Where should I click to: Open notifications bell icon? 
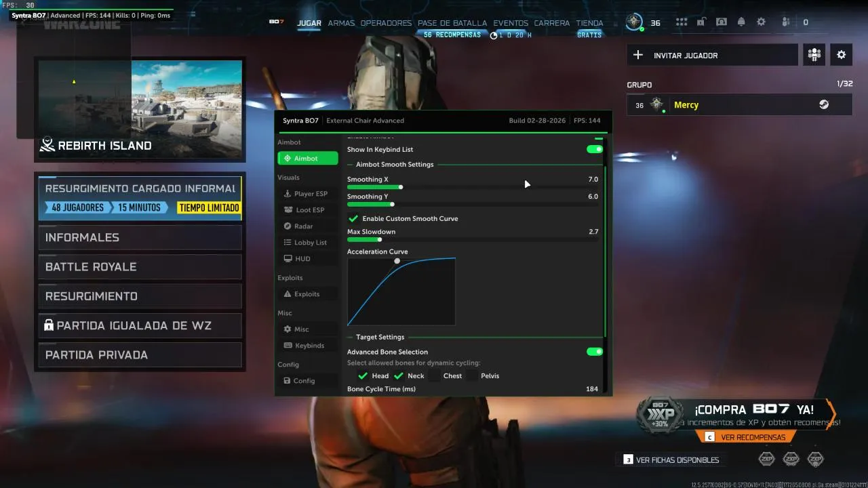(x=741, y=22)
